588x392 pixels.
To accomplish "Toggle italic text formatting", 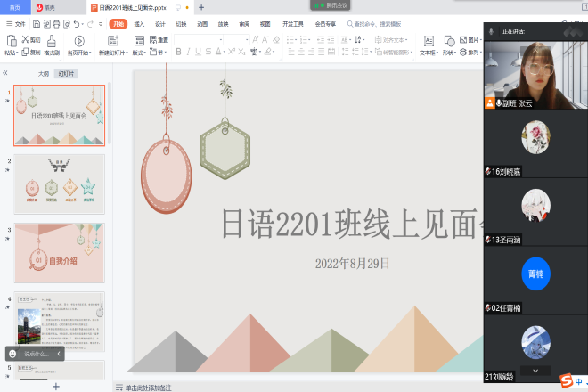I will [x=189, y=52].
